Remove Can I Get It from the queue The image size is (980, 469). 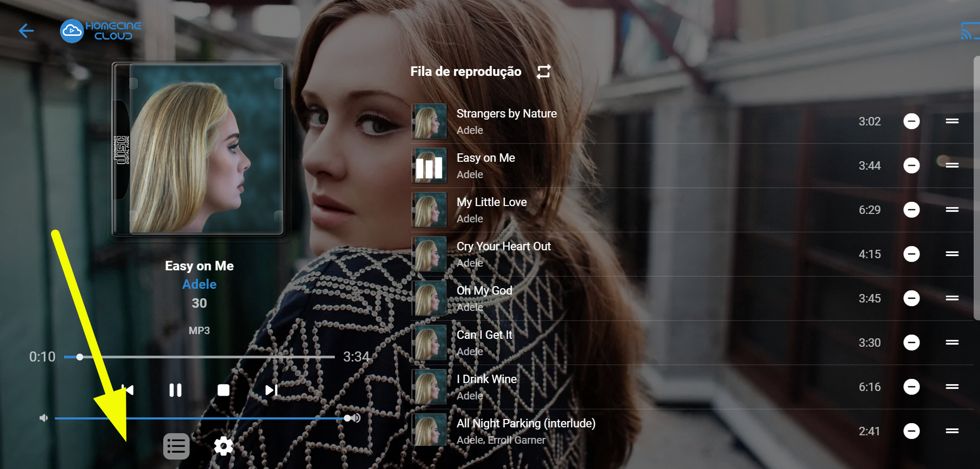(x=912, y=343)
